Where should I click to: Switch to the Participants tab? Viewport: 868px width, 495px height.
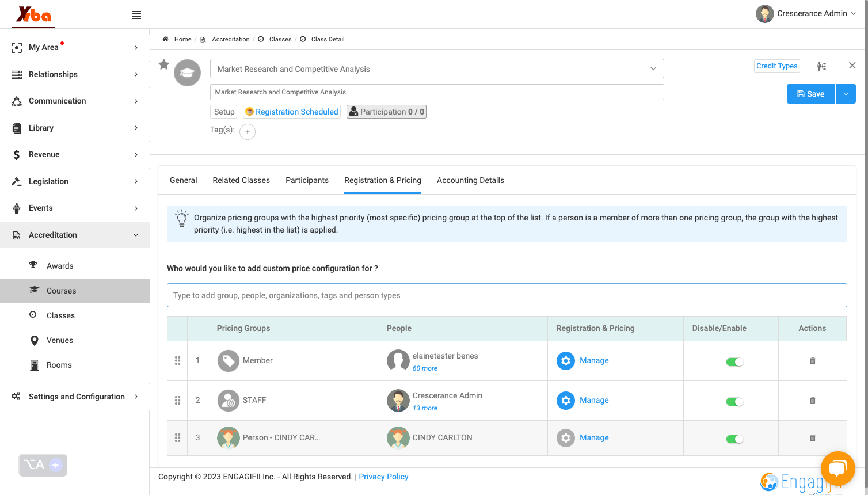click(307, 180)
